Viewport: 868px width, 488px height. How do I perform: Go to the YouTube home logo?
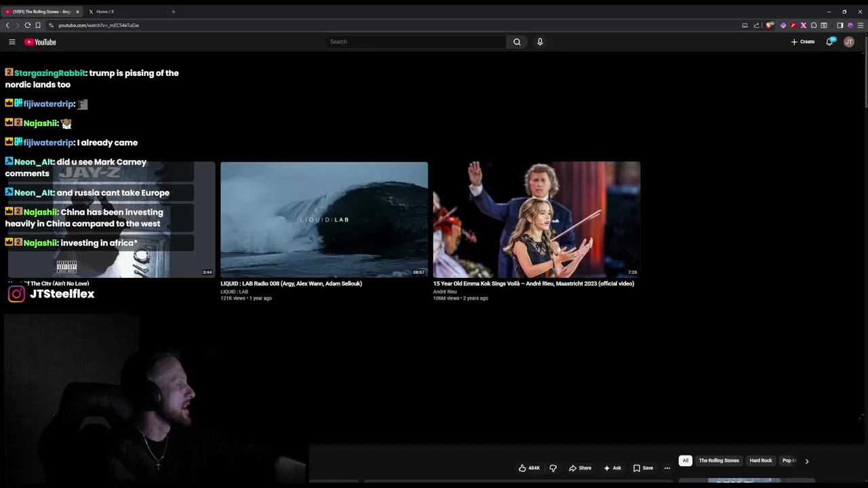[40, 42]
